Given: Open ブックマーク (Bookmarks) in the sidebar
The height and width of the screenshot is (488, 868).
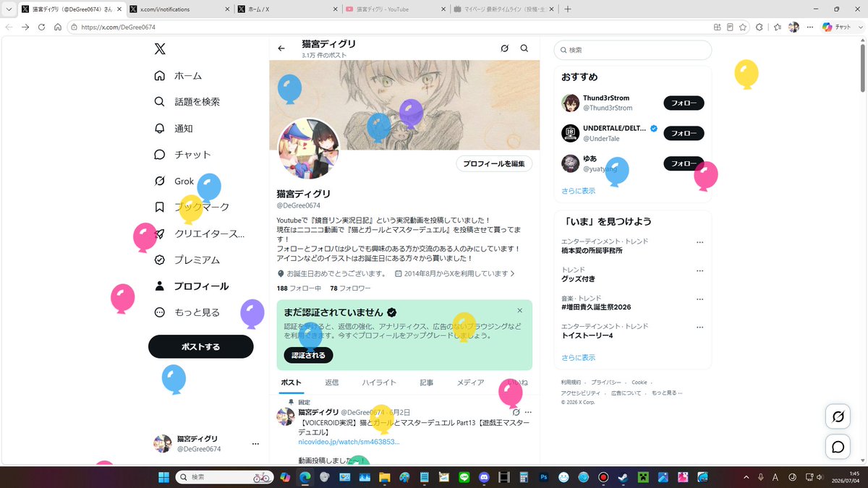Looking at the screenshot, I should (192, 207).
